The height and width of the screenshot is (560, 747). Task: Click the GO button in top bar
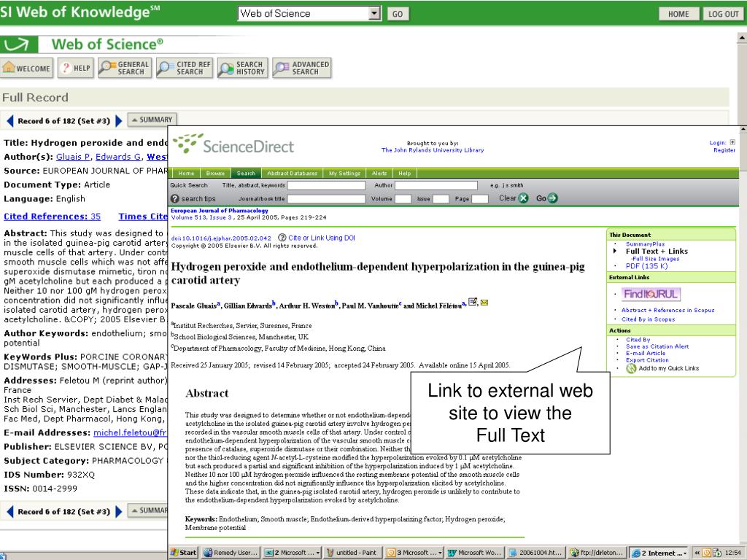(x=398, y=14)
